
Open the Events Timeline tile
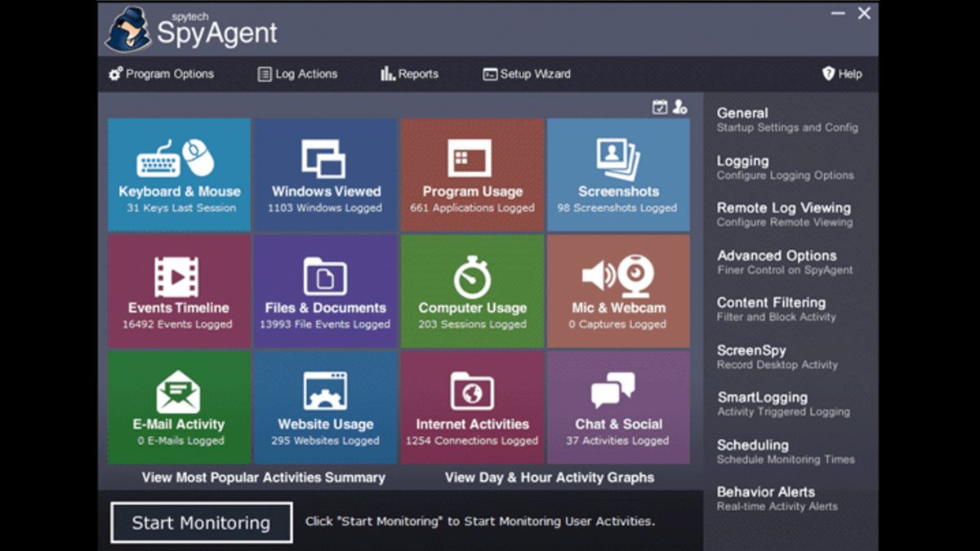[180, 291]
